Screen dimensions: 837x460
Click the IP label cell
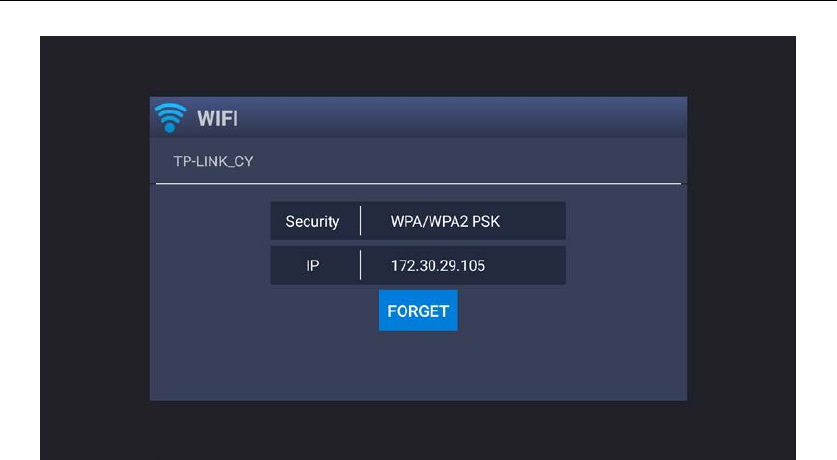313,265
